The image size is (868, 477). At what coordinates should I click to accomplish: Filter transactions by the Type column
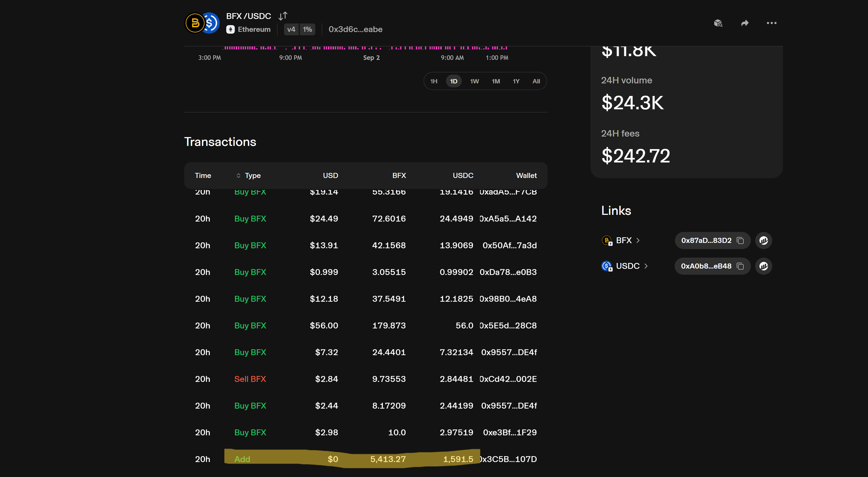click(x=248, y=176)
